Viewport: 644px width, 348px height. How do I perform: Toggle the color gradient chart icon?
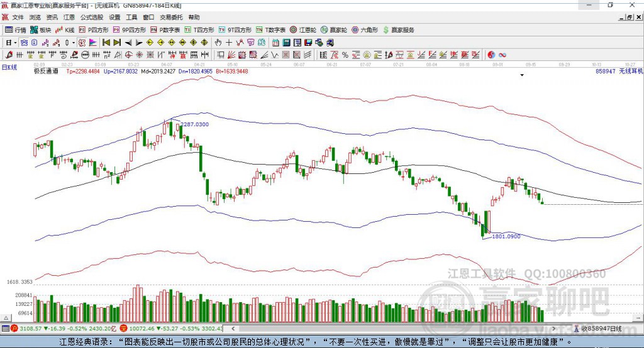[x=93, y=43]
